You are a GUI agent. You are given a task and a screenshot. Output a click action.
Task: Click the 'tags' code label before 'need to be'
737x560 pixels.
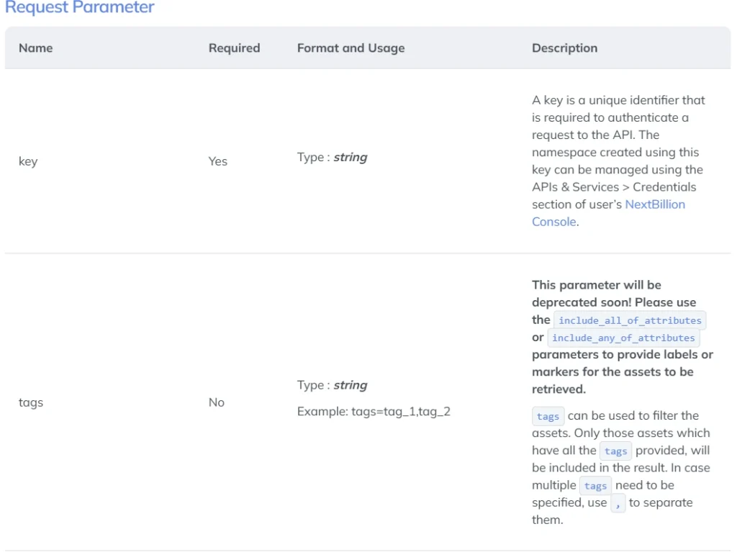(x=595, y=486)
